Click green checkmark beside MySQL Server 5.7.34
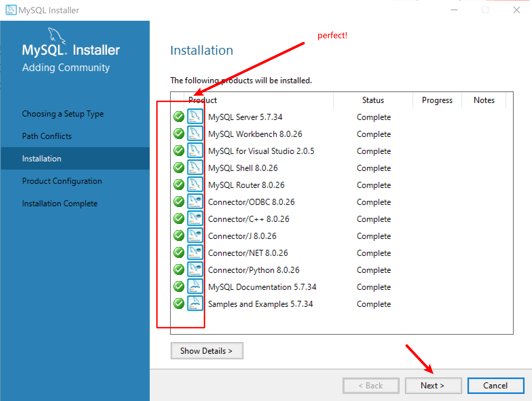532x401 pixels. coord(179,117)
